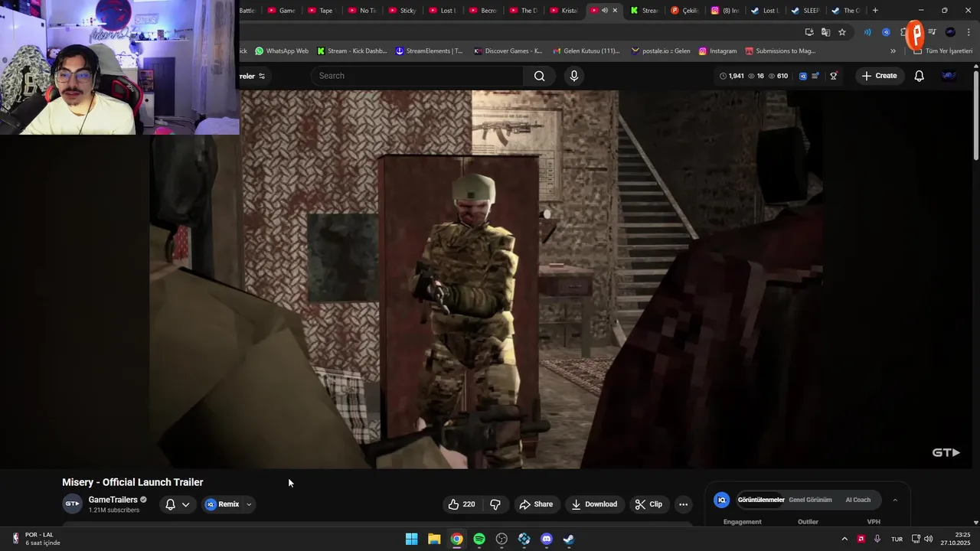Open Steam from the taskbar

click(569, 539)
